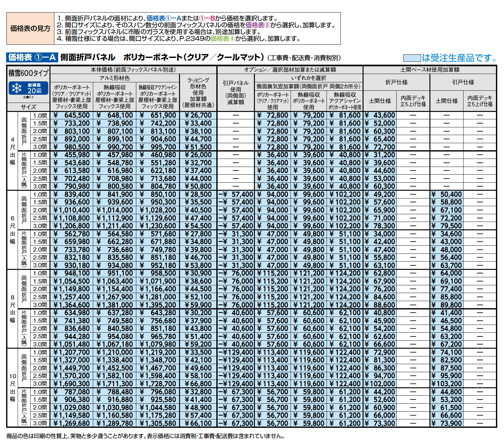Click the サイズ header cell
The image size is (504, 441).
click(28, 107)
